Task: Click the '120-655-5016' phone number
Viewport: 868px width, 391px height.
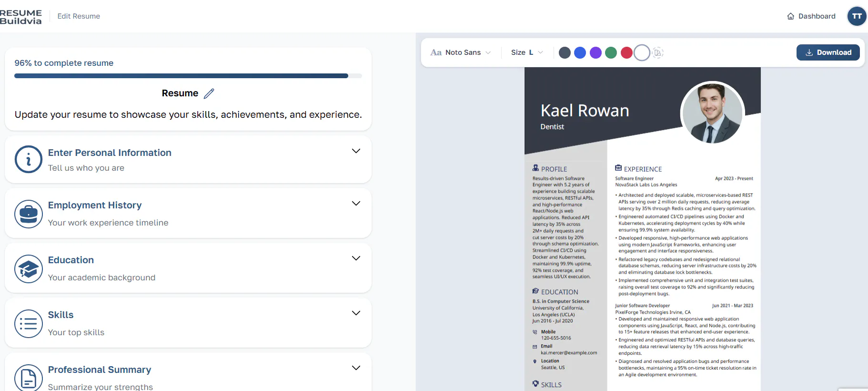Action: [555, 338]
